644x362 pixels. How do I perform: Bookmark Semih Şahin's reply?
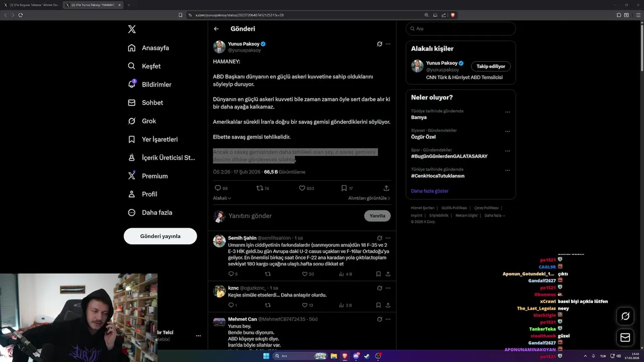(x=378, y=274)
